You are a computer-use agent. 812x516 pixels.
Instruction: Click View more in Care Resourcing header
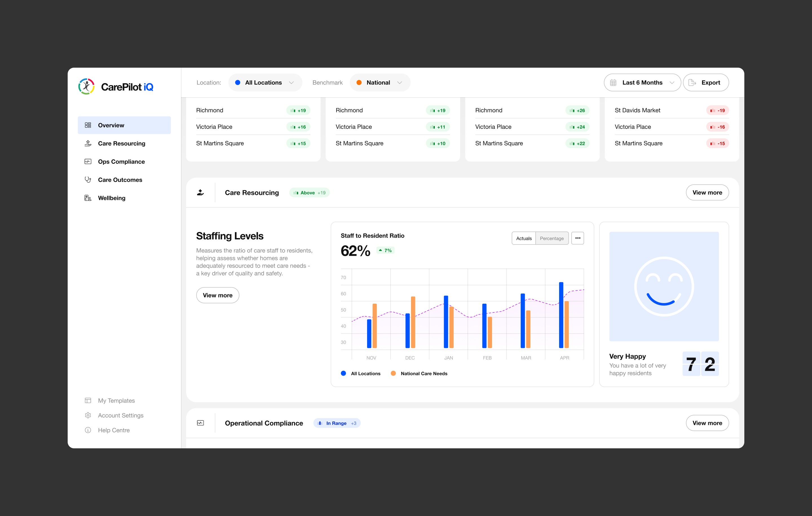coord(707,193)
